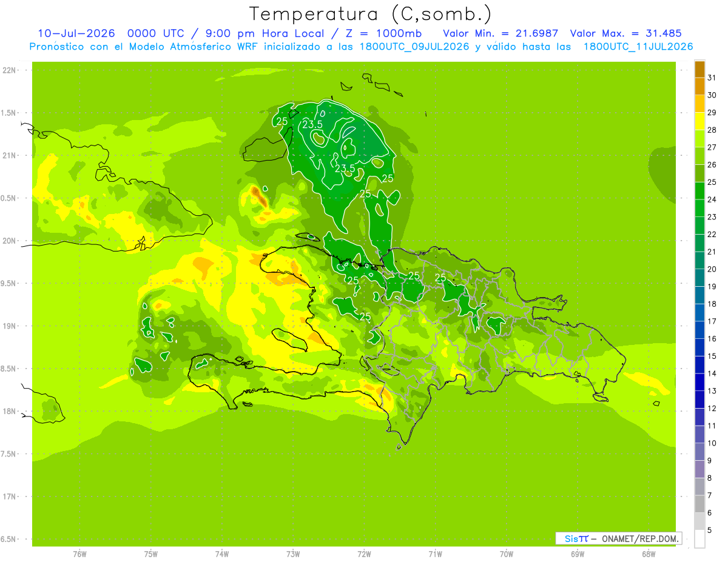Image resolution: width=728 pixels, height=562 pixels.
Task: Click the upper "23.5" contour label
Action: (x=312, y=125)
